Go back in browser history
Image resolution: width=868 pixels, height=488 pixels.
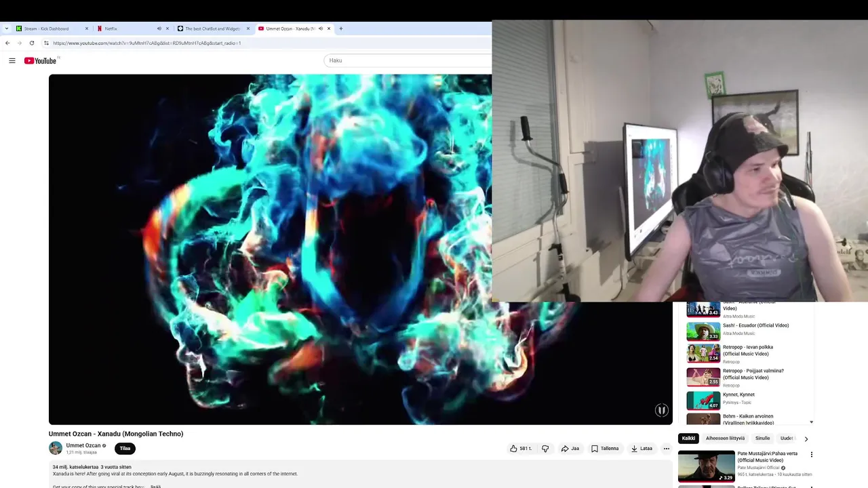pyautogui.click(x=7, y=43)
